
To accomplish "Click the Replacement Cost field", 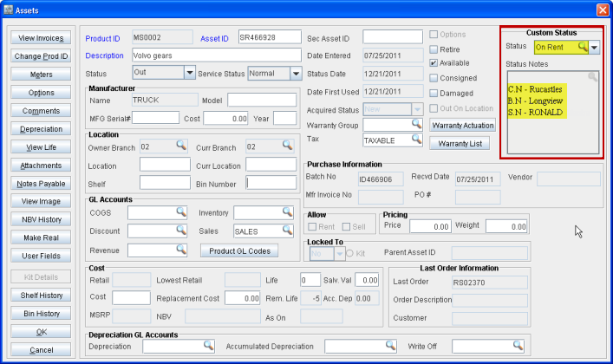I will 243,298.
